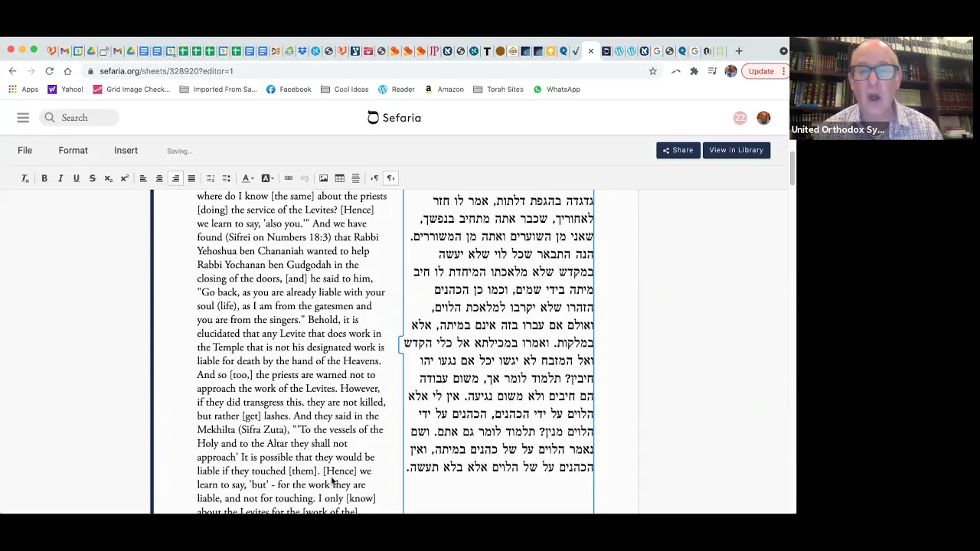The width and height of the screenshot is (980, 551).
Task: Click the Remove Format icon
Action: 24,178
